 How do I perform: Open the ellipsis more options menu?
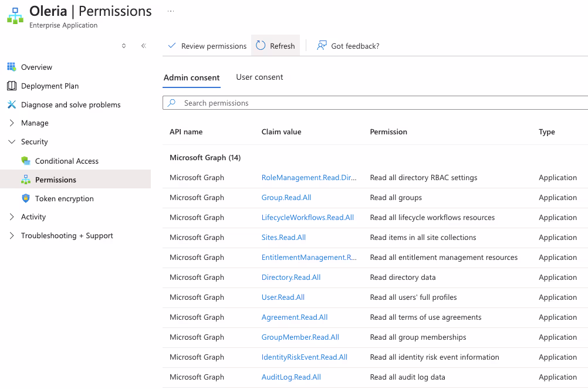pos(171,11)
